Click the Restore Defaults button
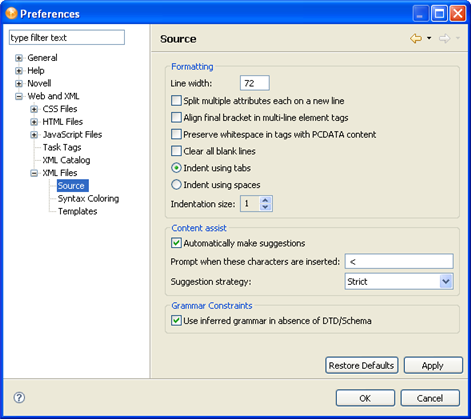471x419 pixels. coord(361,365)
